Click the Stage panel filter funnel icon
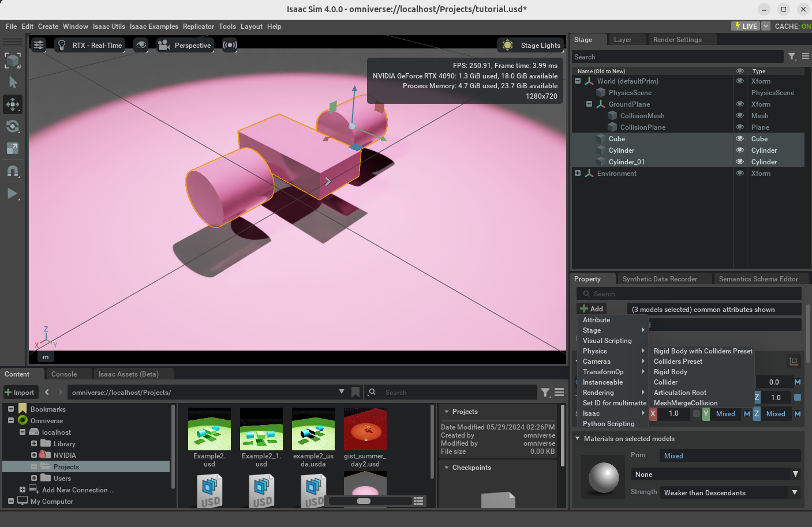 (x=792, y=57)
